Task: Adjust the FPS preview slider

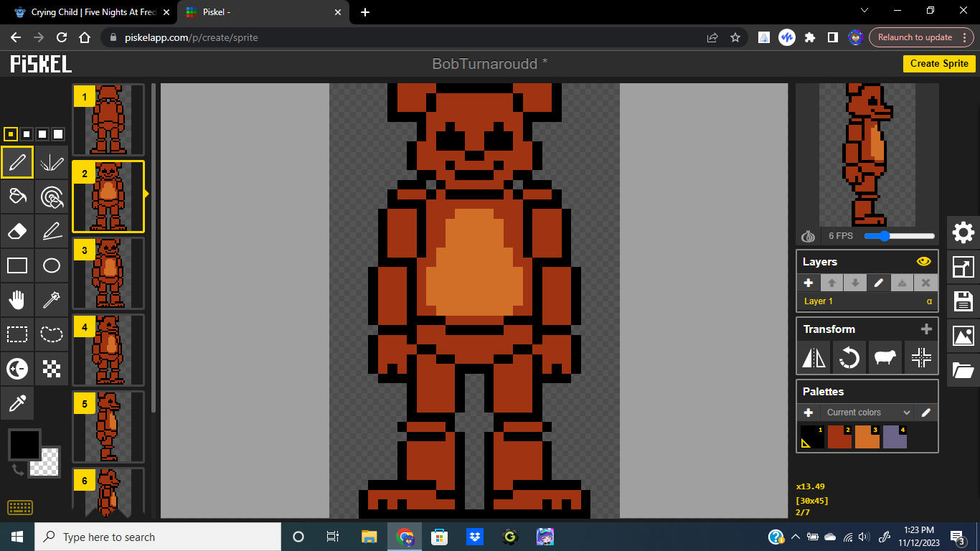Action: (900, 236)
